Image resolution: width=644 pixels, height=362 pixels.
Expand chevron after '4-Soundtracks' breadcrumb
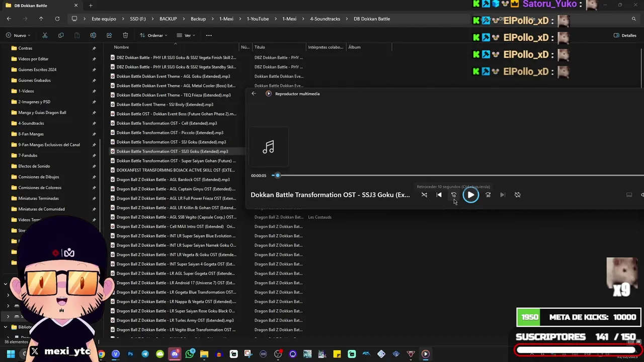347,19
